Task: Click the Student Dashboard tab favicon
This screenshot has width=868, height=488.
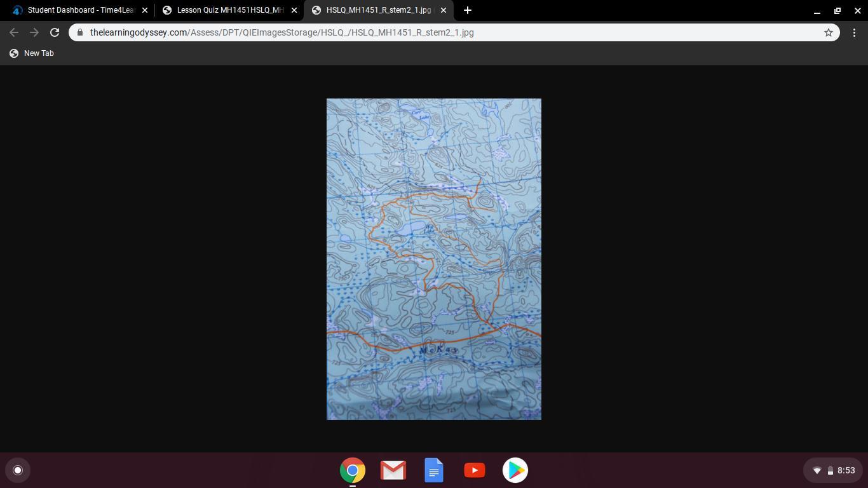Action: tap(17, 10)
